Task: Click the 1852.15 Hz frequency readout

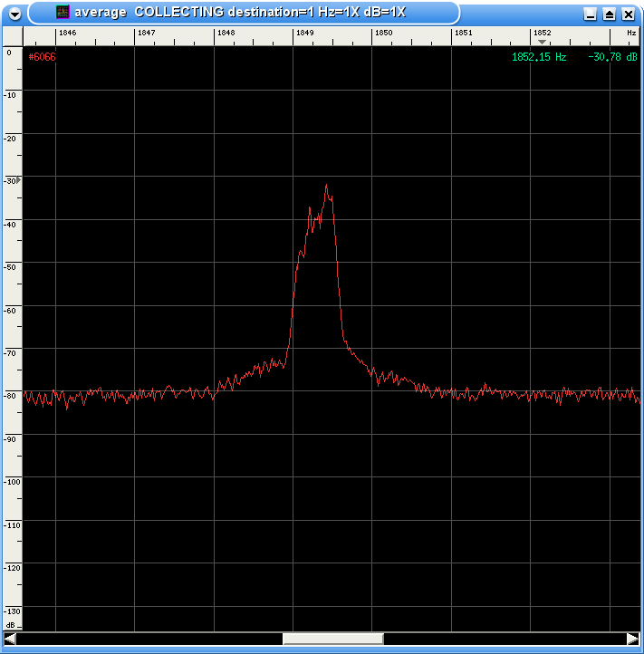Action: point(539,57)
